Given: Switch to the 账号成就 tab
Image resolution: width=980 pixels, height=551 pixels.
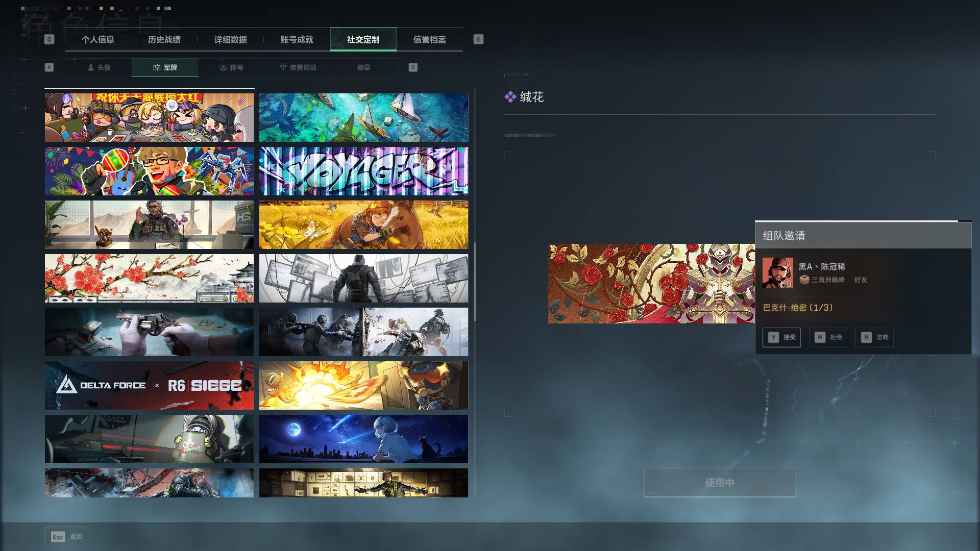Looking at the screenshot, I should tap(297, 39).
